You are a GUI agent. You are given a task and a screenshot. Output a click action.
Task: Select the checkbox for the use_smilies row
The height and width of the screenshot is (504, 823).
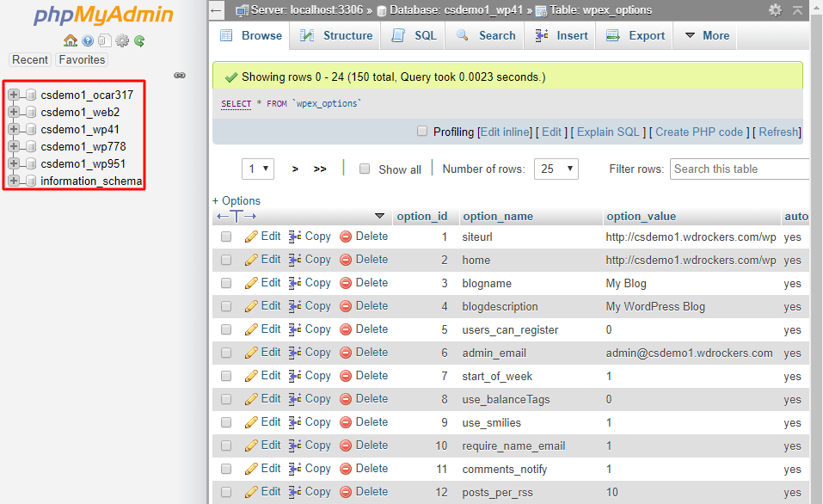pos(226,422)
